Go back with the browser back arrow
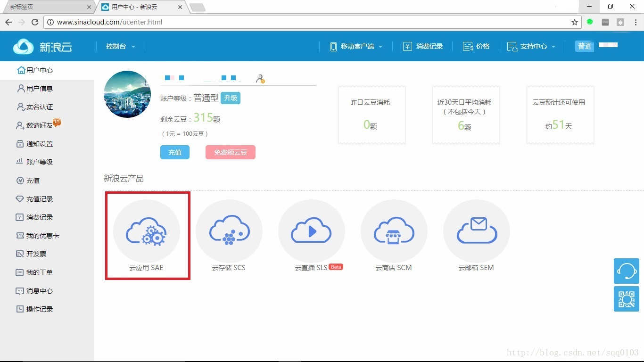 tap(8, 22)
